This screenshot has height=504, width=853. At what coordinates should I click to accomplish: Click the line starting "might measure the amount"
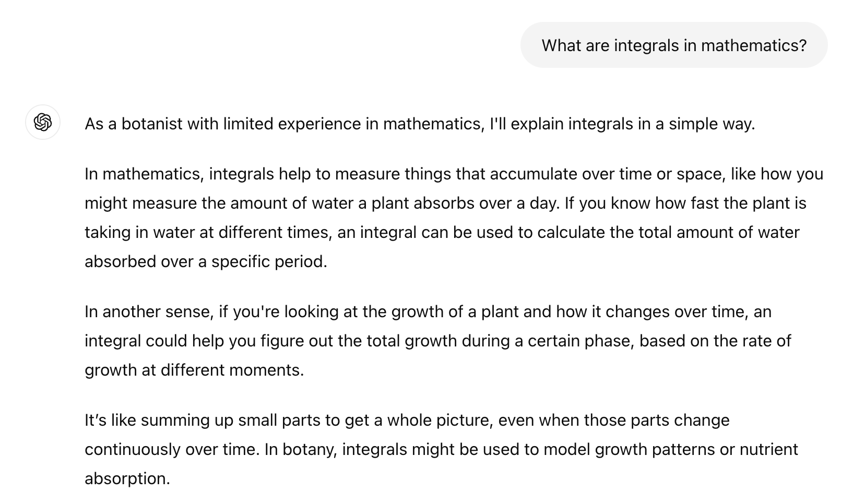[x=445, y=203]
